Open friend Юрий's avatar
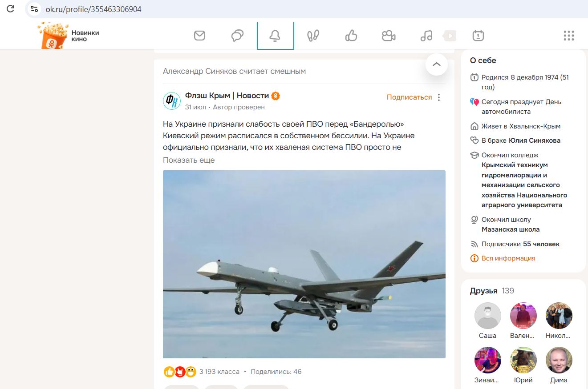588x389 pixels. (x=523, y=360)
